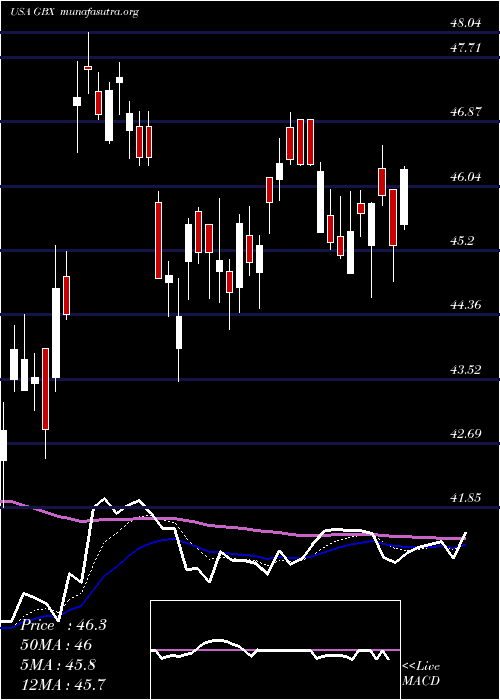Click the 50MA : 46 readout
Viewport: 500px width, 700px height.
56,645
